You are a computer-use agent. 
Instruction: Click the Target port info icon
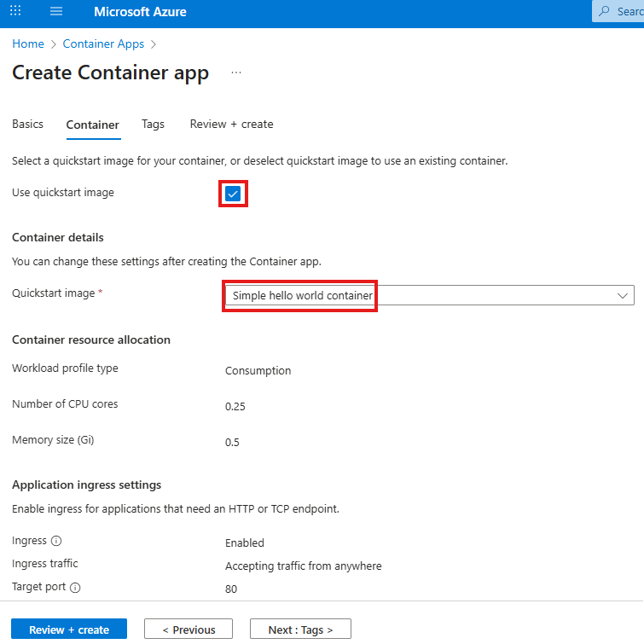click(x=75, y=588)
